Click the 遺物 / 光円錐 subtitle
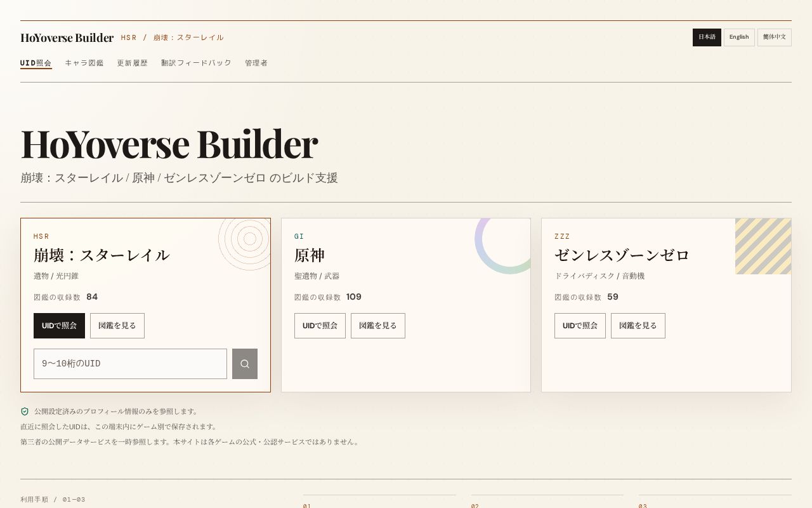 [x=56, y=276]
